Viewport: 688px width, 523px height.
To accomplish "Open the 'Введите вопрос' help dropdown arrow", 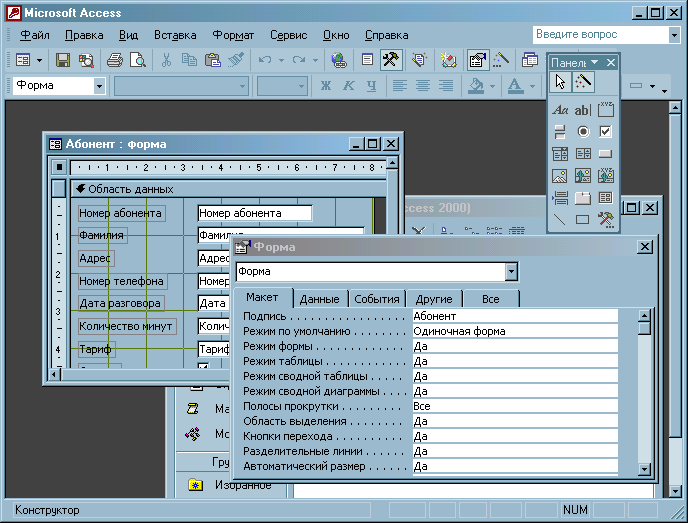I will pyautogui.click(x=674, y=35).
